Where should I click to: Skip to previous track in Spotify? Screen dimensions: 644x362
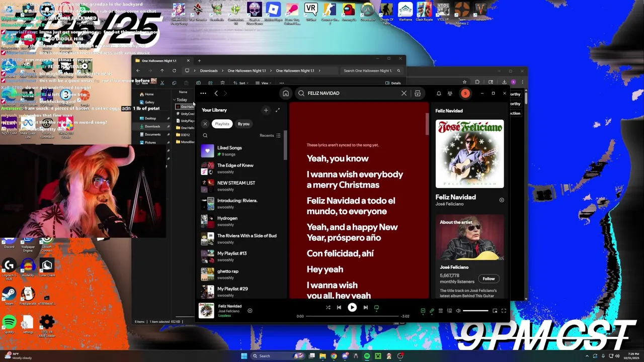pyautogui.click(x=339, y=307)
